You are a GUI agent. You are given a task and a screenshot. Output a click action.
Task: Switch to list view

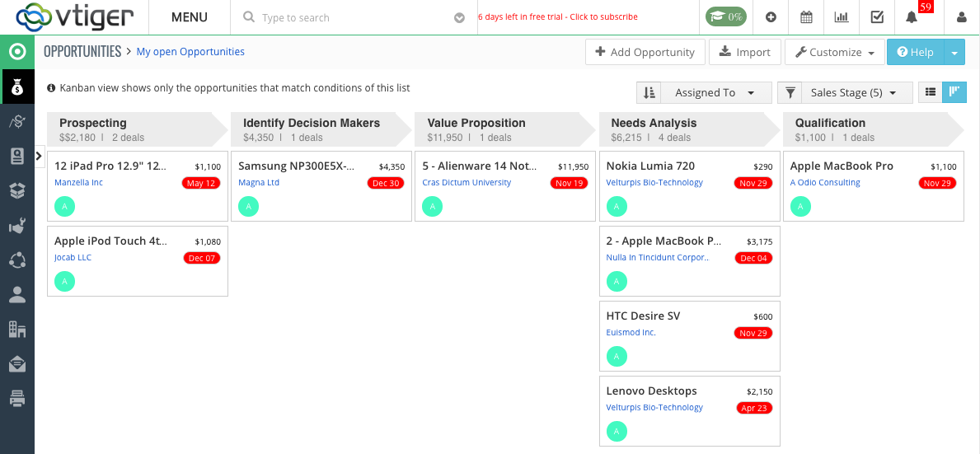click(x=931, y=92)
